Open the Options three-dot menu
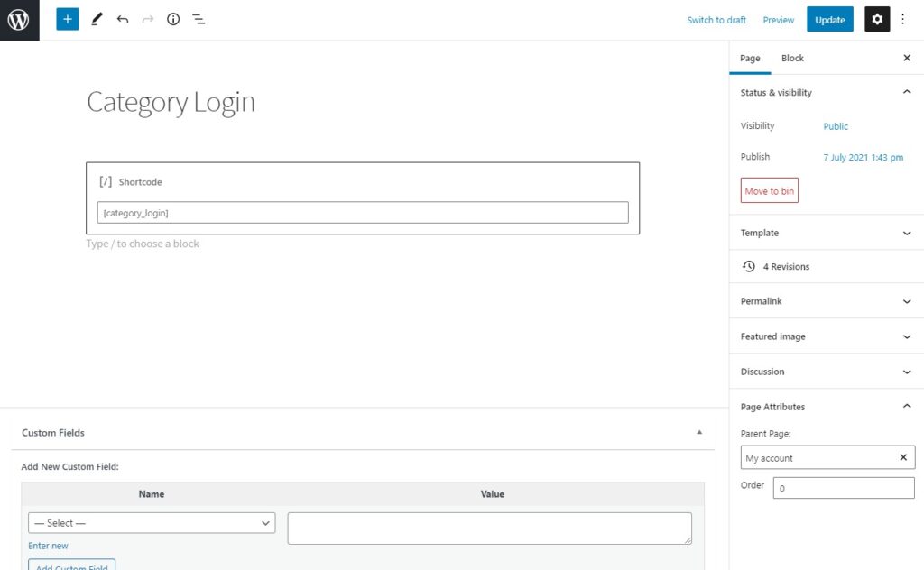Screen dimensions: 924x570 click(903, 19)
